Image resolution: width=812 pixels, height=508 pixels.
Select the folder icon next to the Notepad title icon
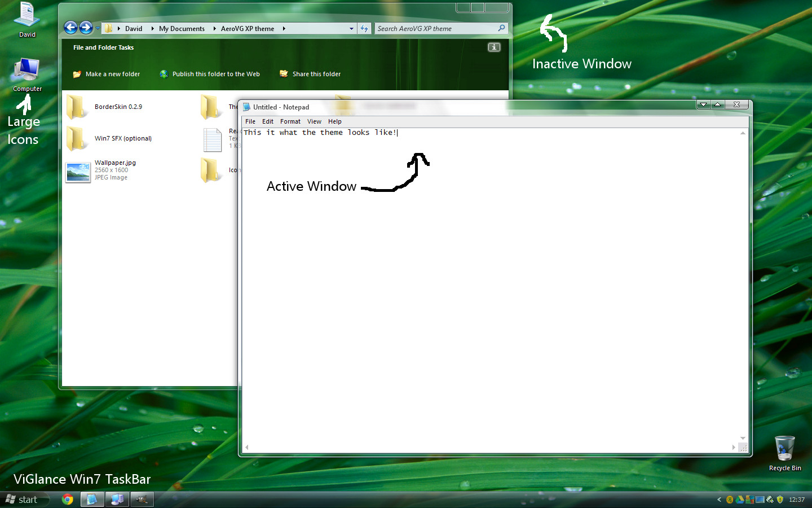pyautogui.click(x=211, y=107)
